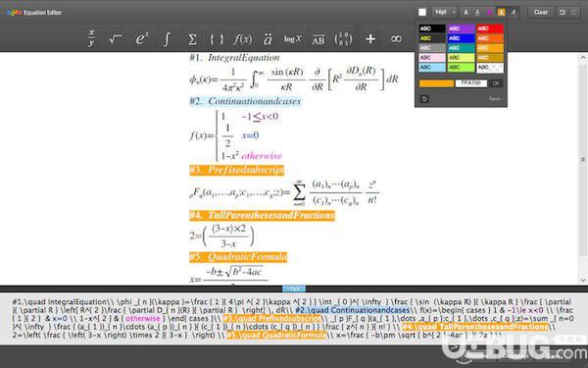Open the square root symbol menu
The image size is (588, 368).
point(115,38)
